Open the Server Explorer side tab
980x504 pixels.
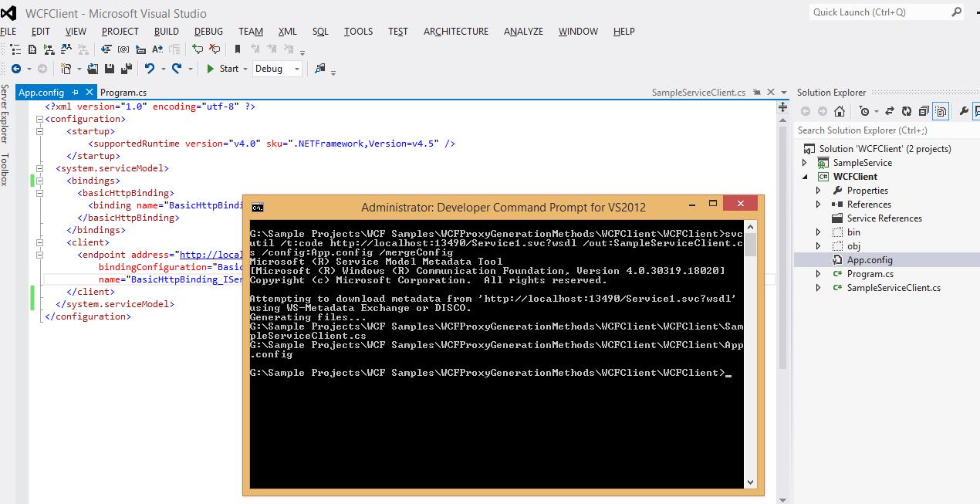click(5, 114)
